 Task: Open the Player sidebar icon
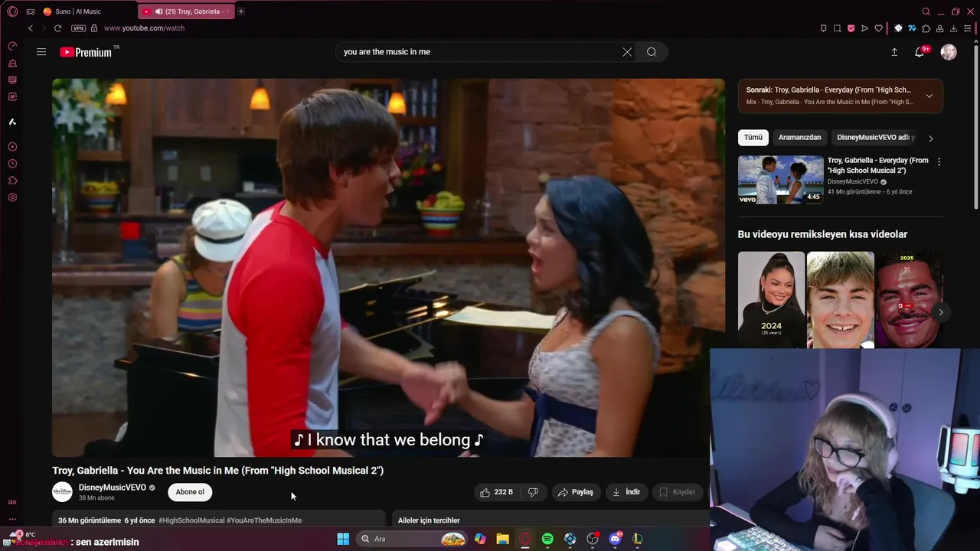point(12,147)
